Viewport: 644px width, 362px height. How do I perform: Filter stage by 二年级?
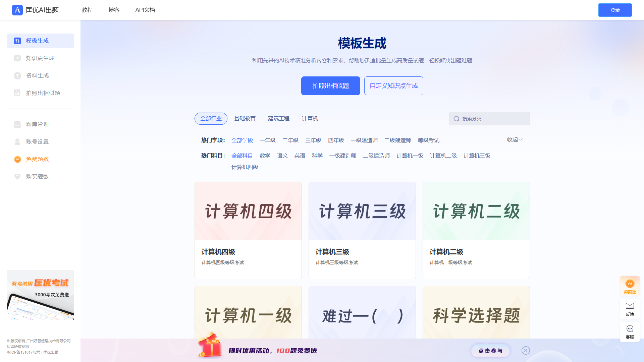(290, 140)
